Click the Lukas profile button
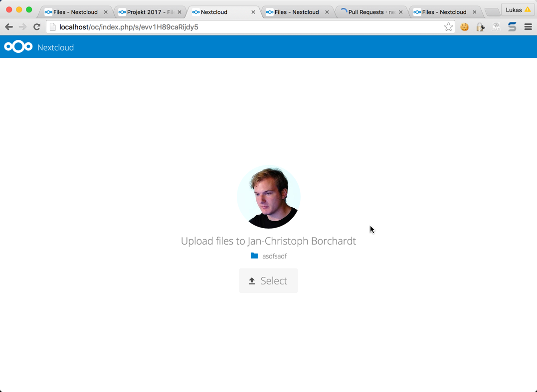 (518, 10)
